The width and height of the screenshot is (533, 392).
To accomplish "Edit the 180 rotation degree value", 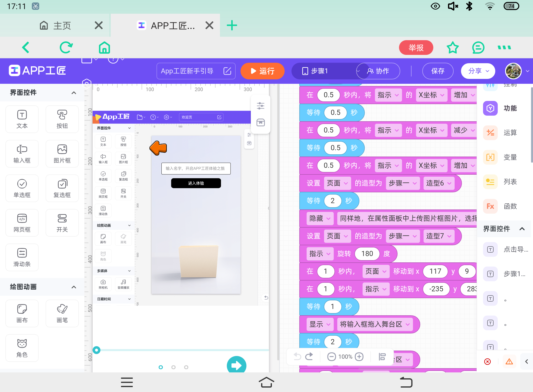I will (367, 254).
